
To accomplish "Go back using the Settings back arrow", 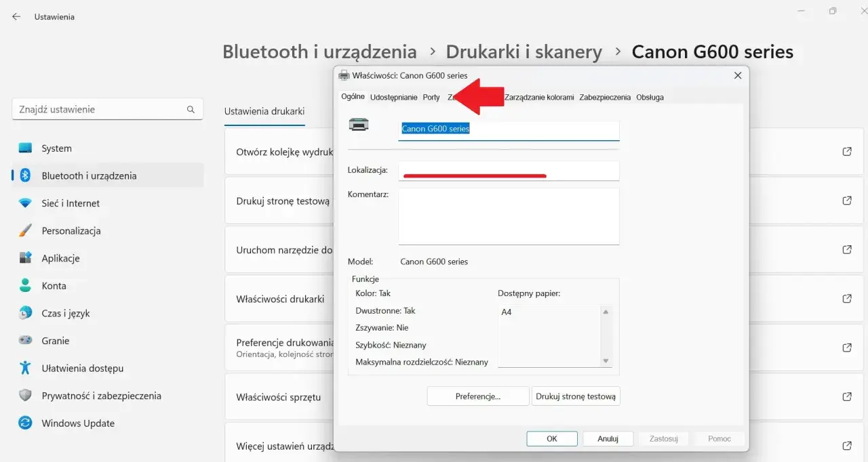I will point(16,16).
